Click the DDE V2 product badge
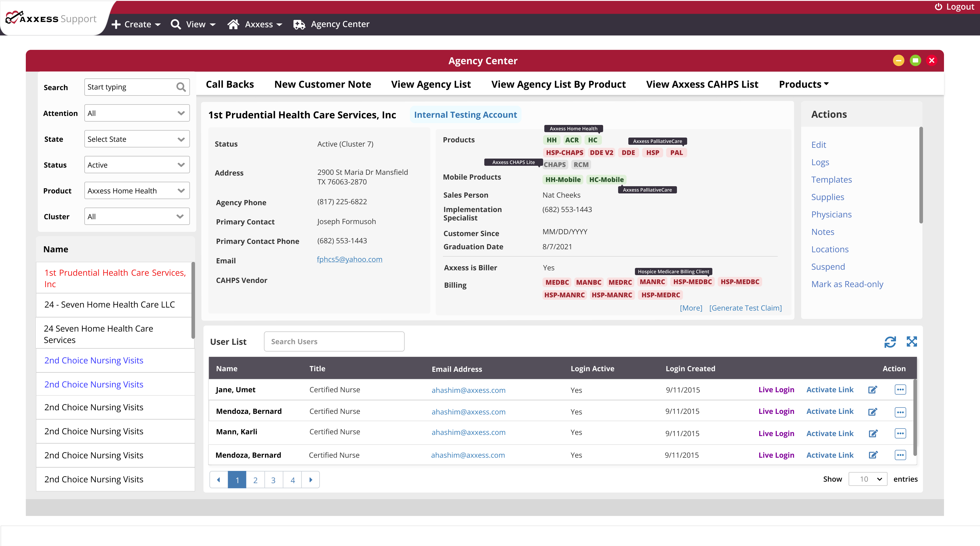The image size is (980, 546). coord(601,152)
